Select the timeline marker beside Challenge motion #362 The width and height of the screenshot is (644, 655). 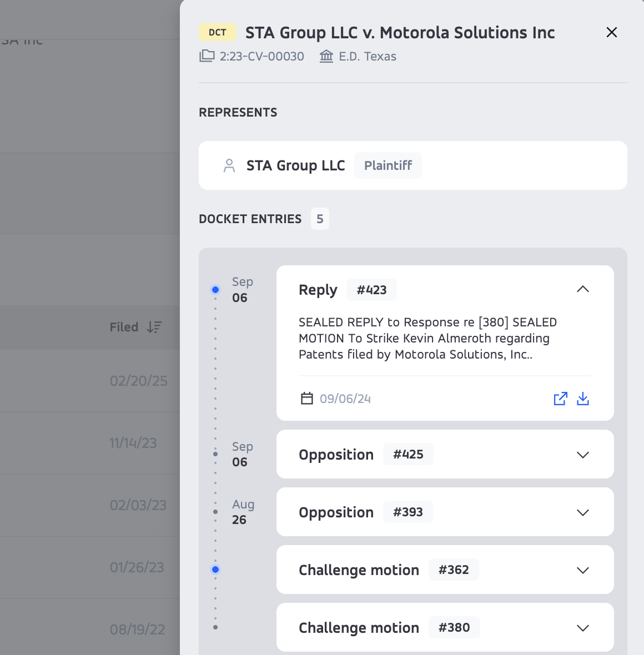pos(215,570)
